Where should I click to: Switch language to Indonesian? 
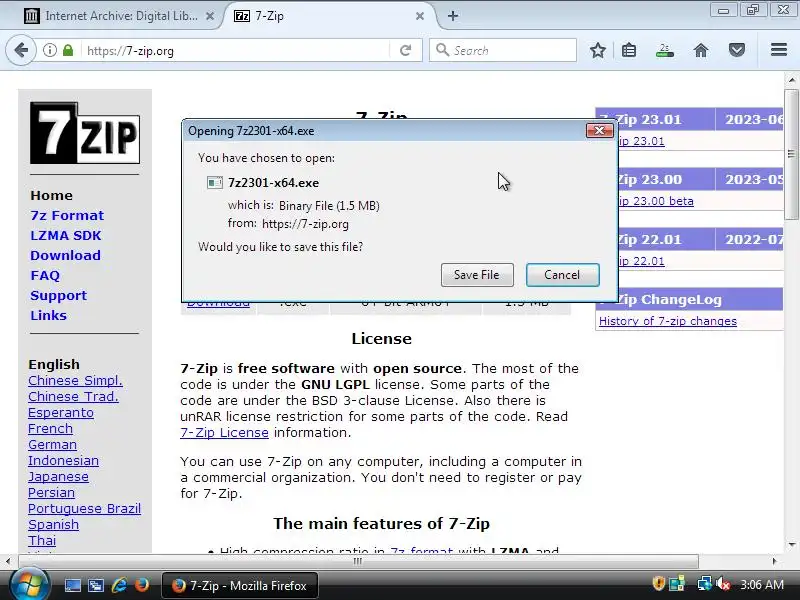[x=63, y=461]
